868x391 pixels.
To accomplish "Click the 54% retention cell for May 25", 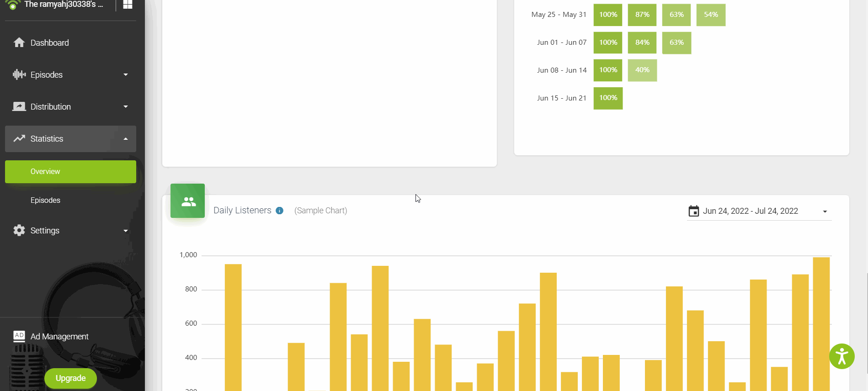I will [710, 15].
